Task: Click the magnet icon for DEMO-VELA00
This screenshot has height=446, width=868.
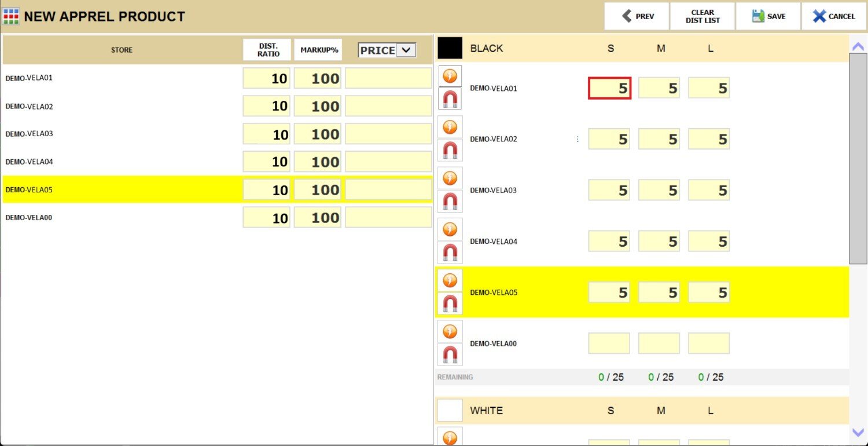Action: [x=450, y=354]
